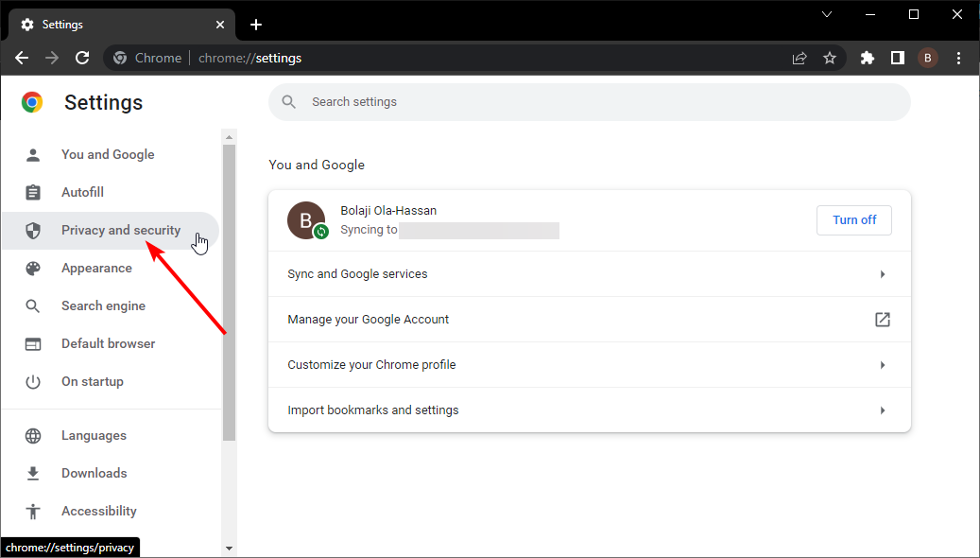Toggle the side panel icon
The width and height of the screenshot is (980, 558).
tap(898, 59)
